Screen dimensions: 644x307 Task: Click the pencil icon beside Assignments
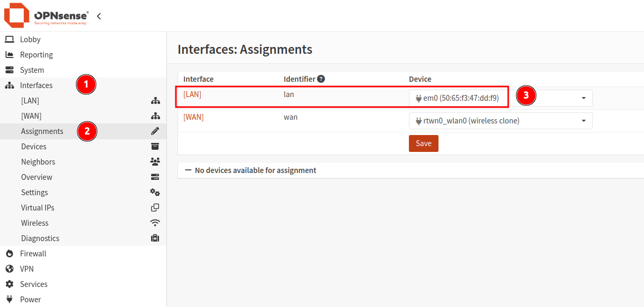click(155, 131)
